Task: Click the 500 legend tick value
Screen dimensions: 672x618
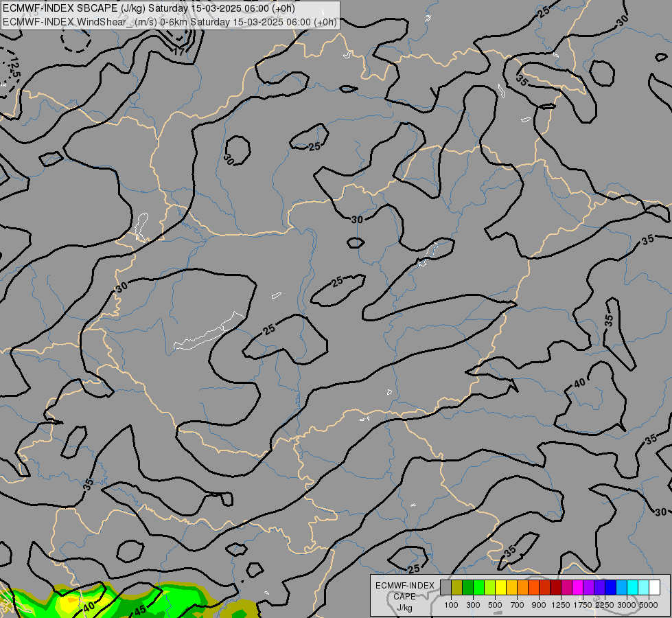Action: point(495,605)
